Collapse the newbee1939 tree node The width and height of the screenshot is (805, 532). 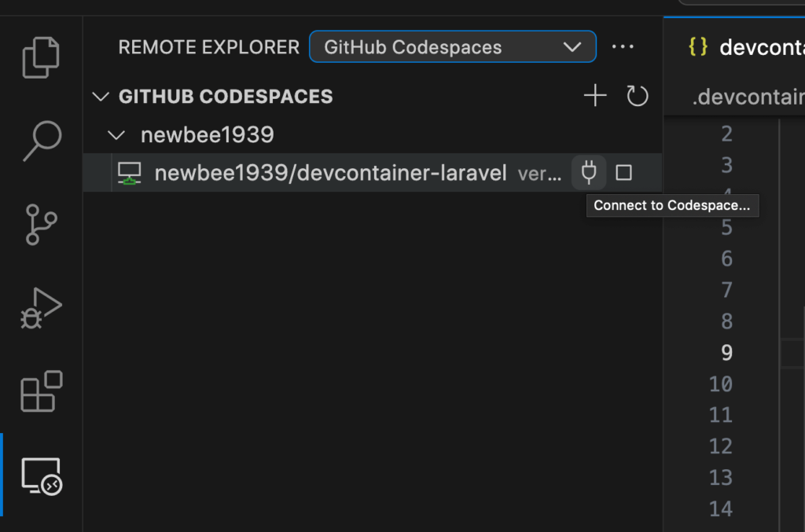click(x=116, y=134)
